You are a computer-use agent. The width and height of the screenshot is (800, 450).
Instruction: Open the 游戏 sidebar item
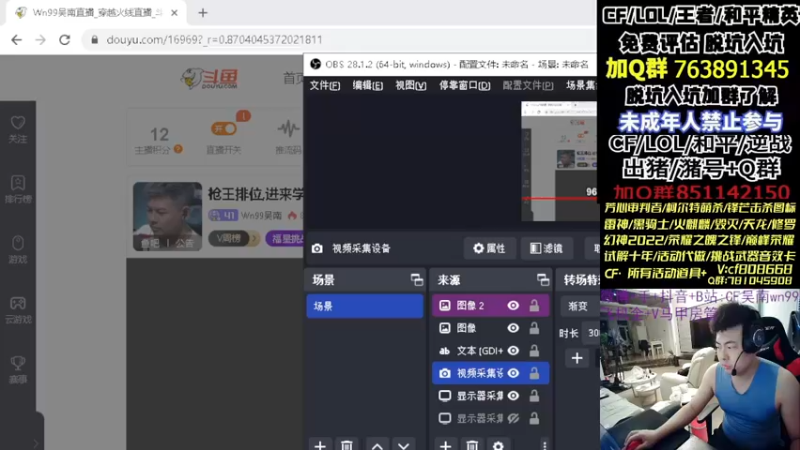coord(18,249)
